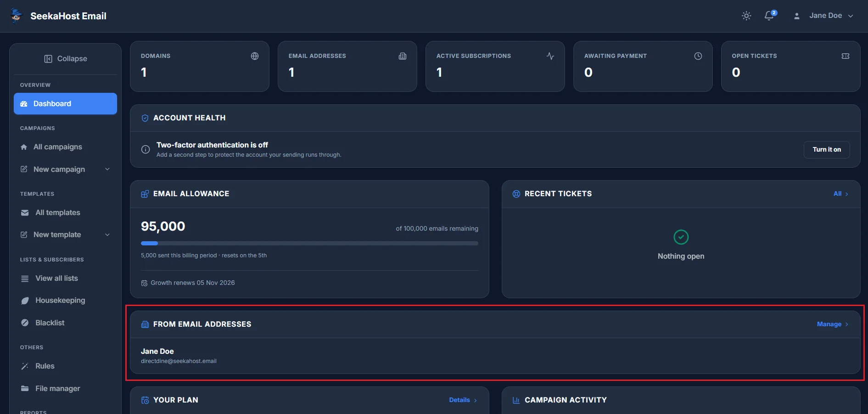Collapse the sidebar
868x414 pixels.
pyautogui.click(x=66, y=59)
